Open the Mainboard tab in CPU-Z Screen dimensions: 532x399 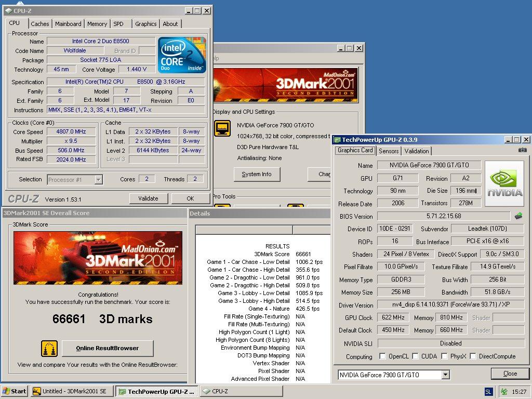pos(68,24)
